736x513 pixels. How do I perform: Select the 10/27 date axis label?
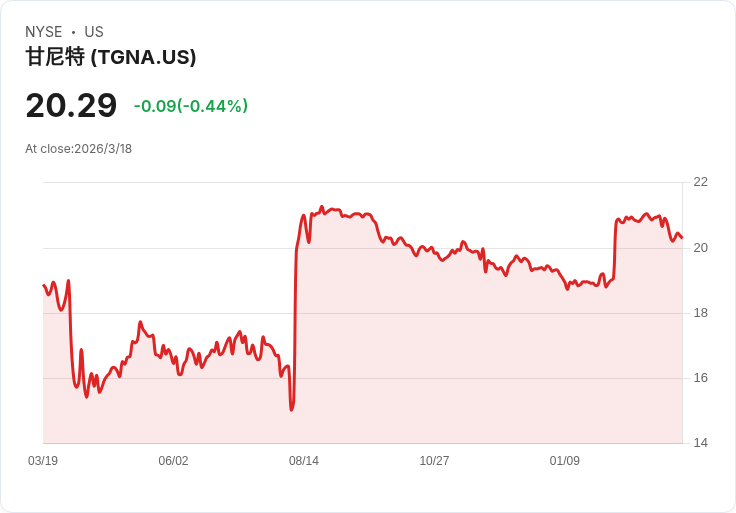(434, 461)
